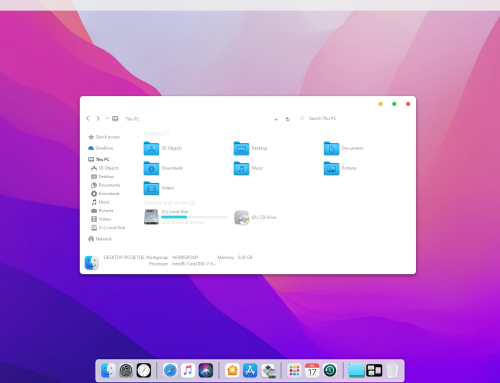Open the App Store in the dock
This screenshot has height=383, width=500.
coord(250,370)
